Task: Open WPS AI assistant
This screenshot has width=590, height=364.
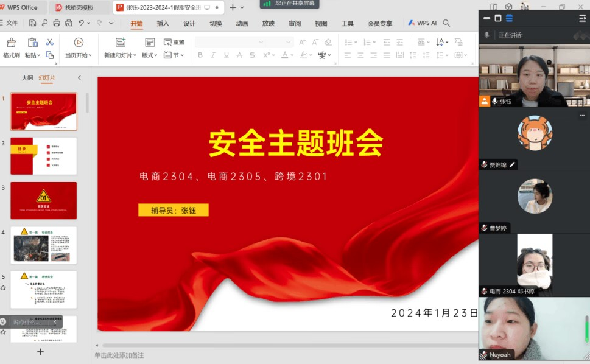Action: pos(422,23)
